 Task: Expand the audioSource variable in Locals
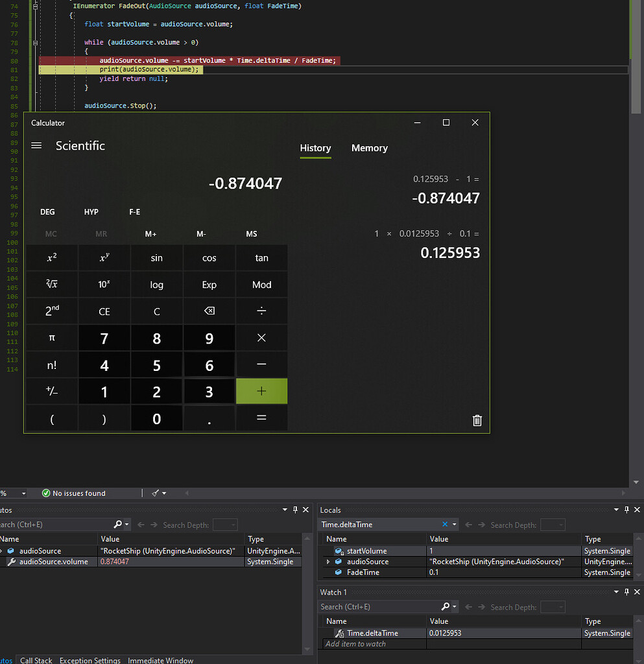[x=328, y=562]
